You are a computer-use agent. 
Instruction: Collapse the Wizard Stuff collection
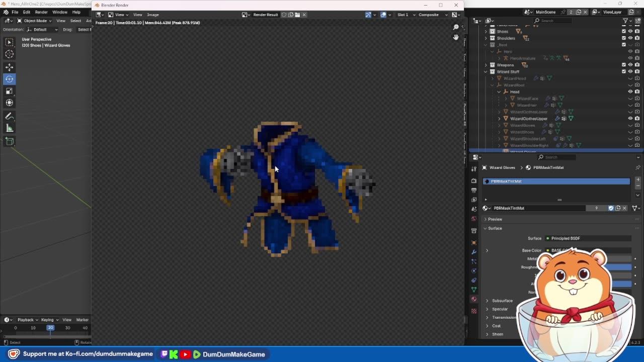(486, 71)
